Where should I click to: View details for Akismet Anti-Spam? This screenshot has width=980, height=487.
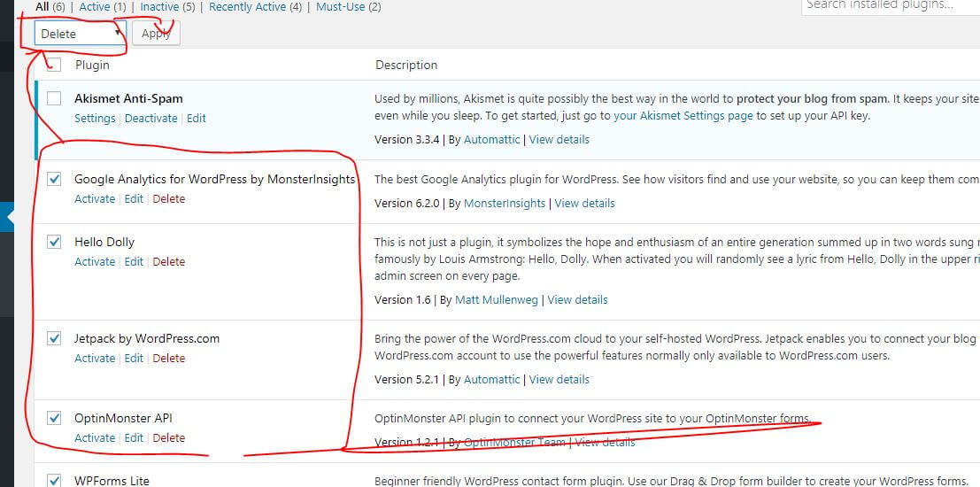[559, 139]
